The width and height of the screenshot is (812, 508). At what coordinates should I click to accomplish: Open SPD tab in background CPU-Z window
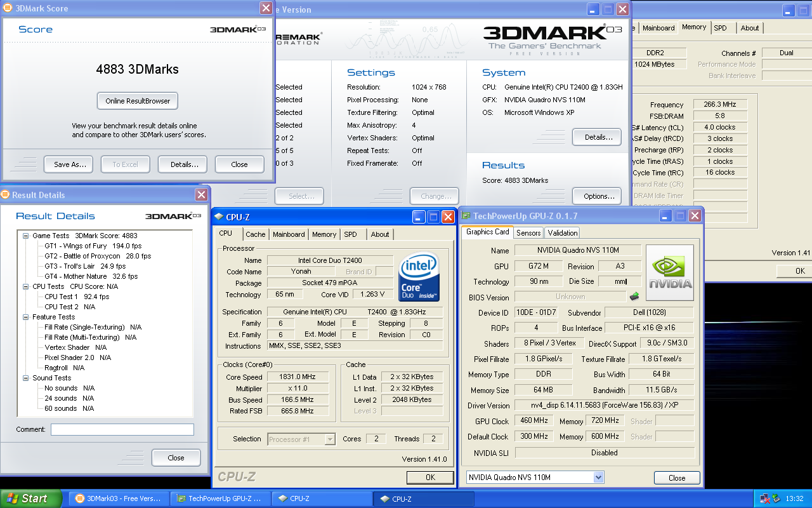tap(720, 28)
